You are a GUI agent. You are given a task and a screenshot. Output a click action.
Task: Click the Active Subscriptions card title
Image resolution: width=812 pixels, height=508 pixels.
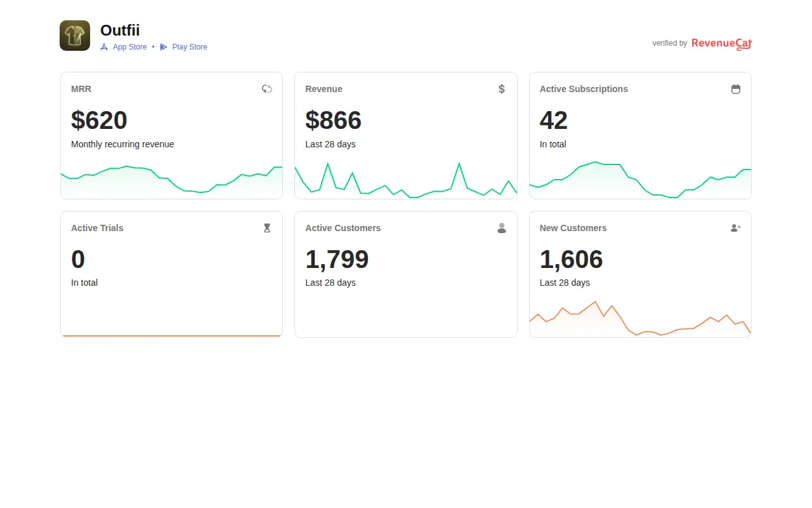click(584, 89)
